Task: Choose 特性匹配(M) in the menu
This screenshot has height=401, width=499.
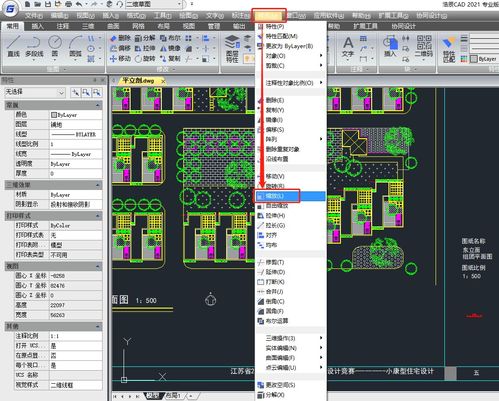Action: 291,36
